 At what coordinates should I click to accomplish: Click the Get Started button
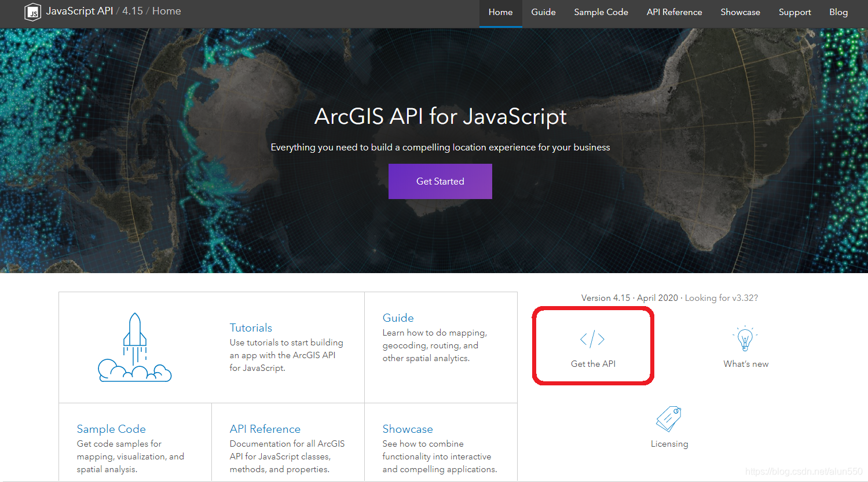pos(440,181)
